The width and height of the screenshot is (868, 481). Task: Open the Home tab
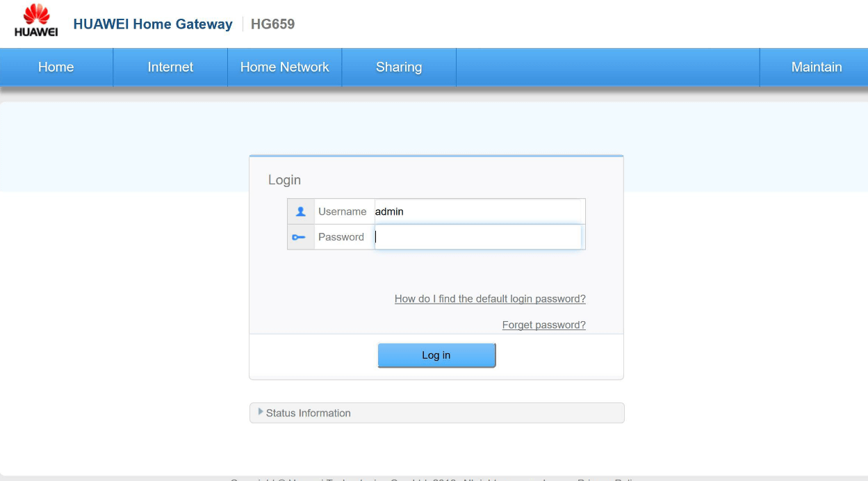(56, 67)
